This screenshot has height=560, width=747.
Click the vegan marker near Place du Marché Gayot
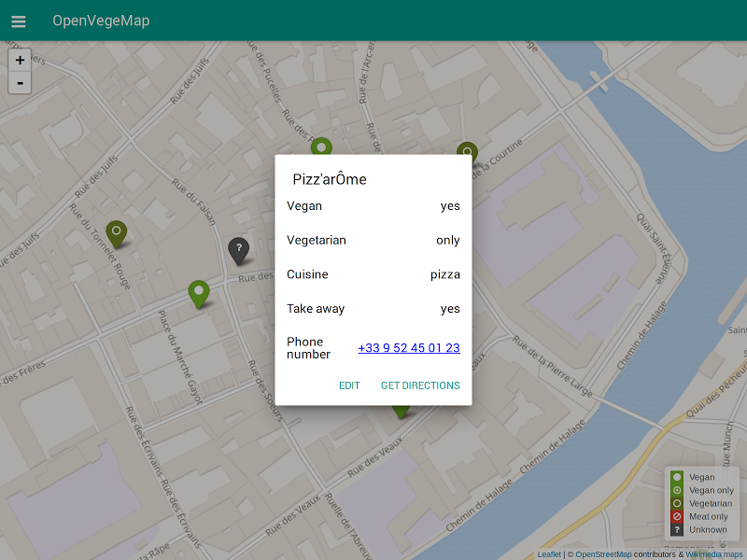198,293
